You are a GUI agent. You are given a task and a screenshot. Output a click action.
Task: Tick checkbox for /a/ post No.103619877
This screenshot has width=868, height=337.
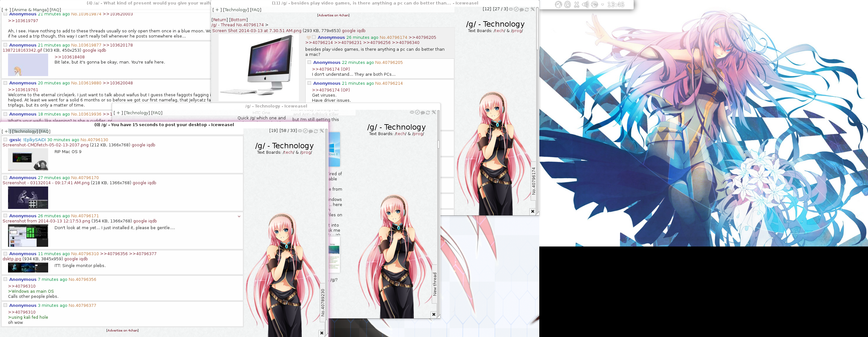[x=5, y=45]
